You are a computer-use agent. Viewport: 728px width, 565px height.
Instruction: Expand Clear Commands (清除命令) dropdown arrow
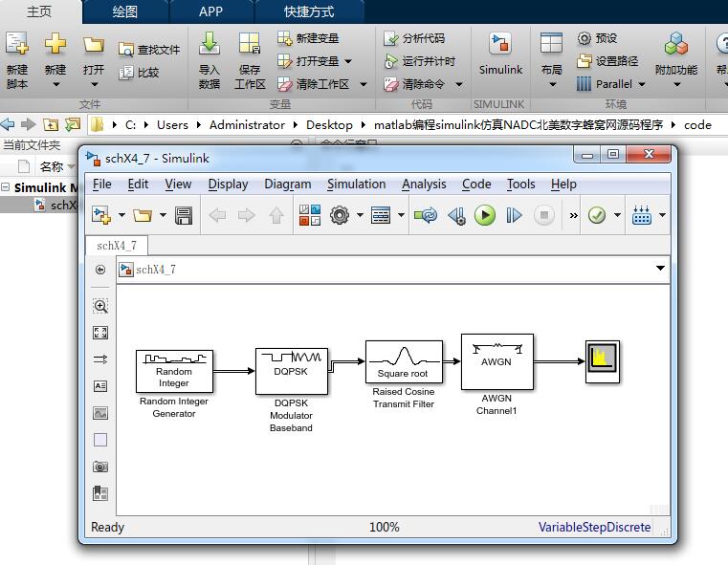coord(459,84)
